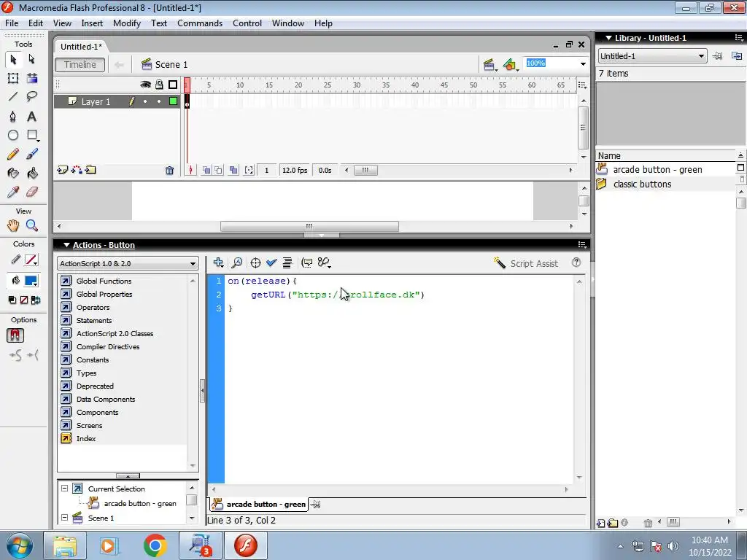Click the Find icon in Actions panel

pyautogui.click(x=237, y=262)
